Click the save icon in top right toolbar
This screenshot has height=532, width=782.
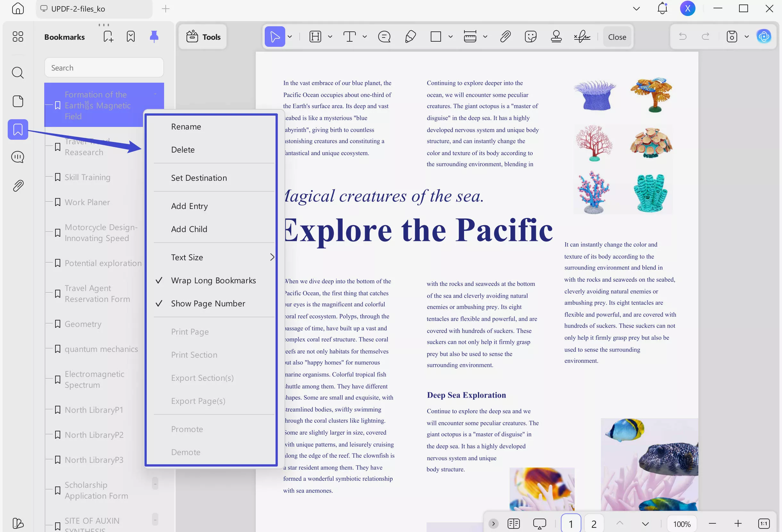coord(732,36)
